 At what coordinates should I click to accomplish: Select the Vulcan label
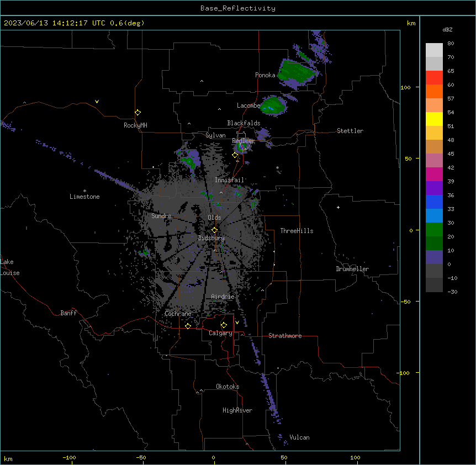point(300,437)
